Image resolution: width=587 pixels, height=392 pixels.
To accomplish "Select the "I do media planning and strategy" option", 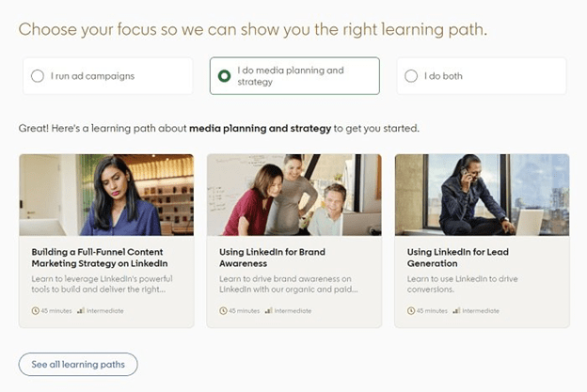I will pyautogui.click(x=224, y=76).
